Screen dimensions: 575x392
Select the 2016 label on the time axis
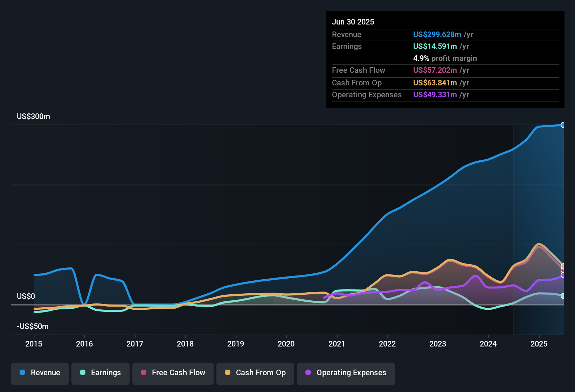[x=84, y=344]
